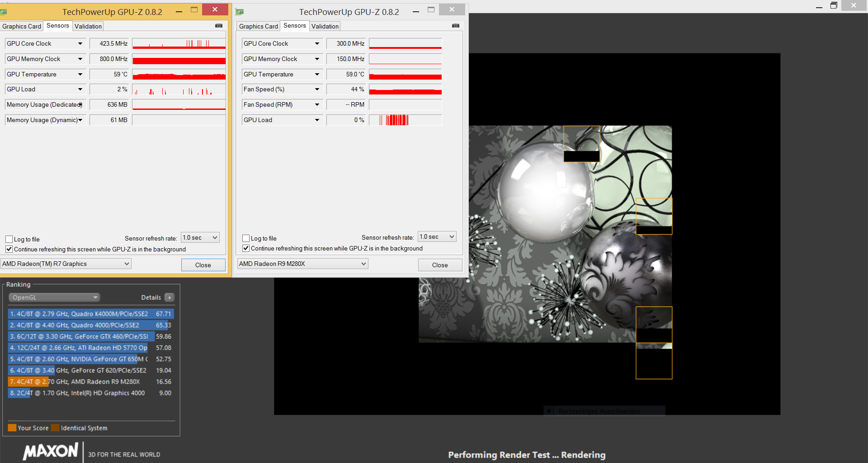The image size is (868, 463).
Task: Toggle Log to file in the R7 Graphics window
Action: click(x=9, y=239)
